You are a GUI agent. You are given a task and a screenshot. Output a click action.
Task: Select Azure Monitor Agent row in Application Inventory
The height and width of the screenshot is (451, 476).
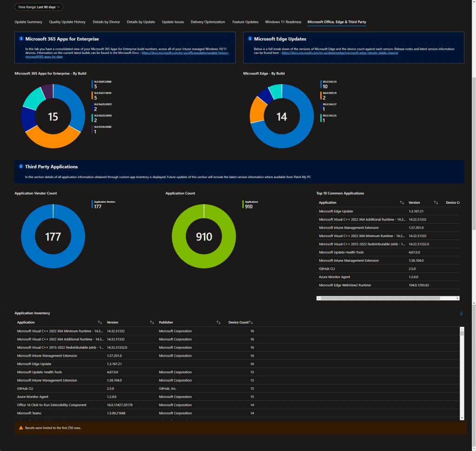pyautogui.click(x=238, y=397)
